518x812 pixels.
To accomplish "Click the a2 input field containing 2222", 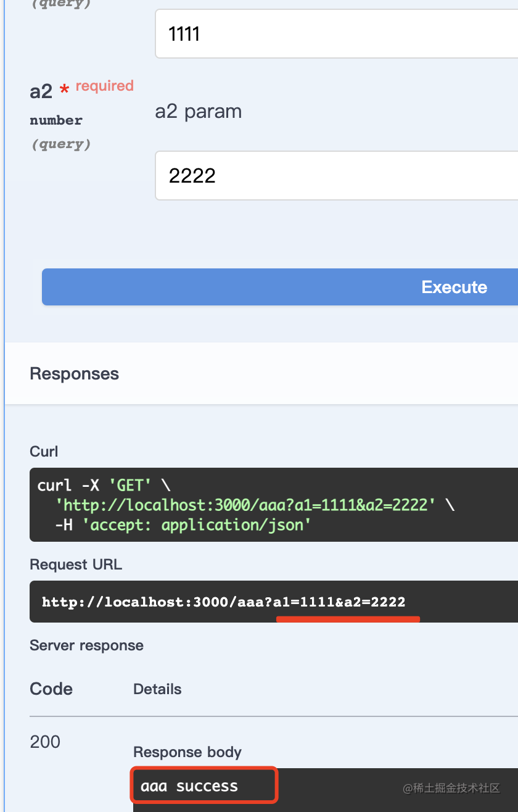I will point(336,176).
